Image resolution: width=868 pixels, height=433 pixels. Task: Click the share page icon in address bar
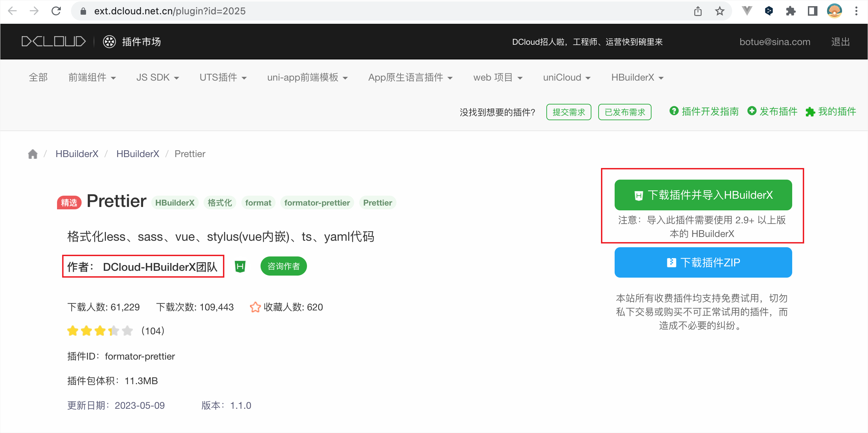tap(698, 11)
